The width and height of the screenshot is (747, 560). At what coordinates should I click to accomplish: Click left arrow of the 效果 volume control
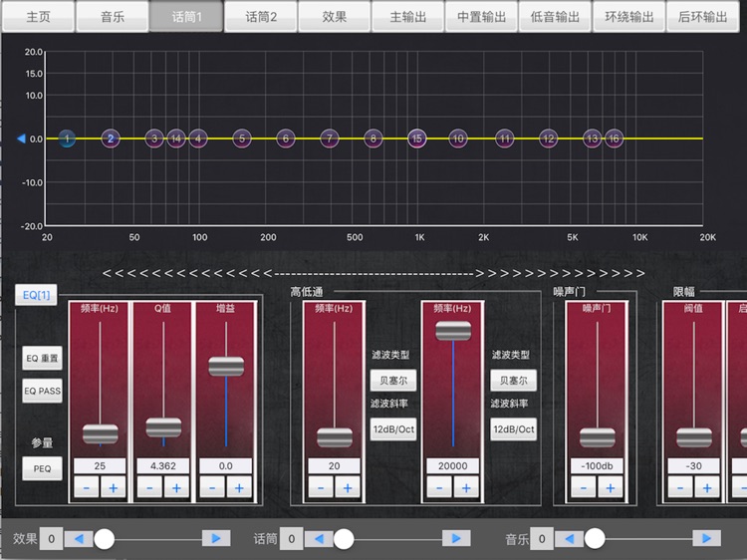tap(79, 538)
